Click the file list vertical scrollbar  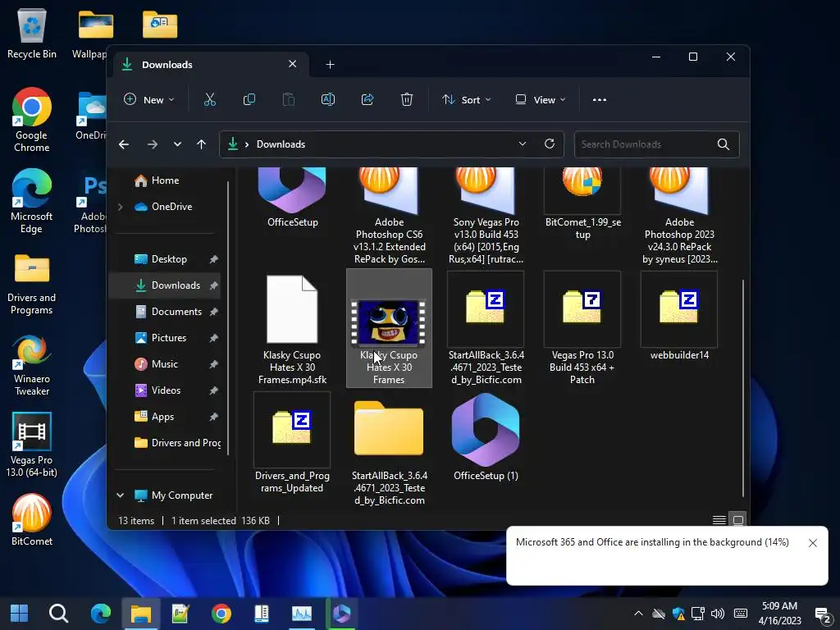(743, 389)
